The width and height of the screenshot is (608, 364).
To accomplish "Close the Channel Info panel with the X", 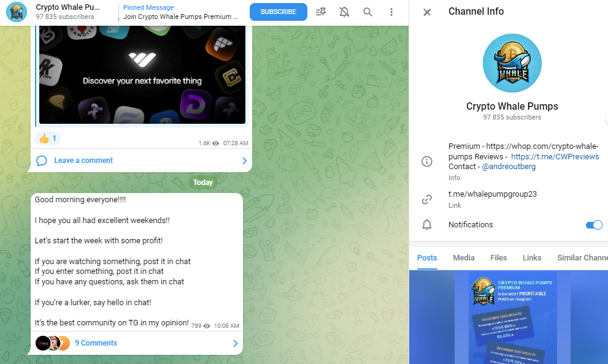I will tap(426, 12).
